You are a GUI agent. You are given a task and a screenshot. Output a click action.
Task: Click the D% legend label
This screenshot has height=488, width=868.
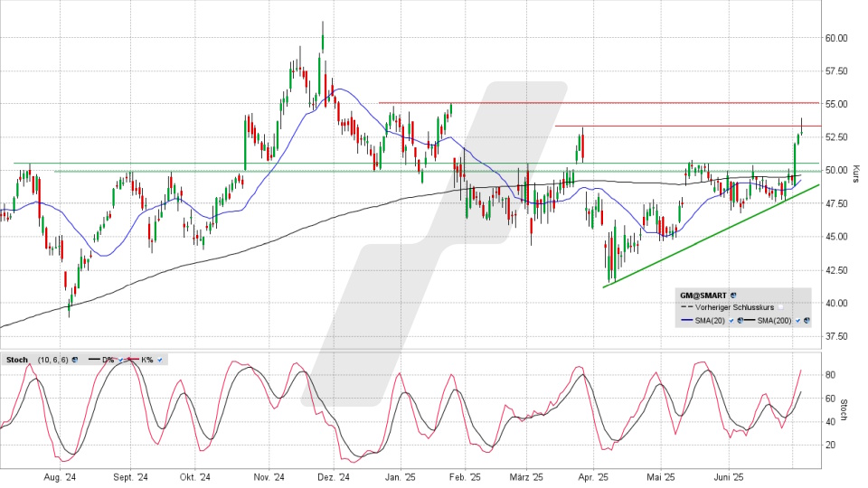(x=108, y=360)
